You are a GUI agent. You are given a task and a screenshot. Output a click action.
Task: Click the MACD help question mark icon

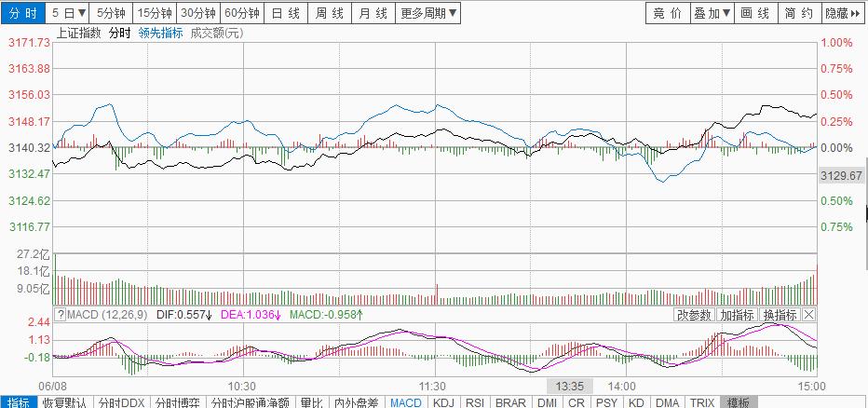(61, 315)
